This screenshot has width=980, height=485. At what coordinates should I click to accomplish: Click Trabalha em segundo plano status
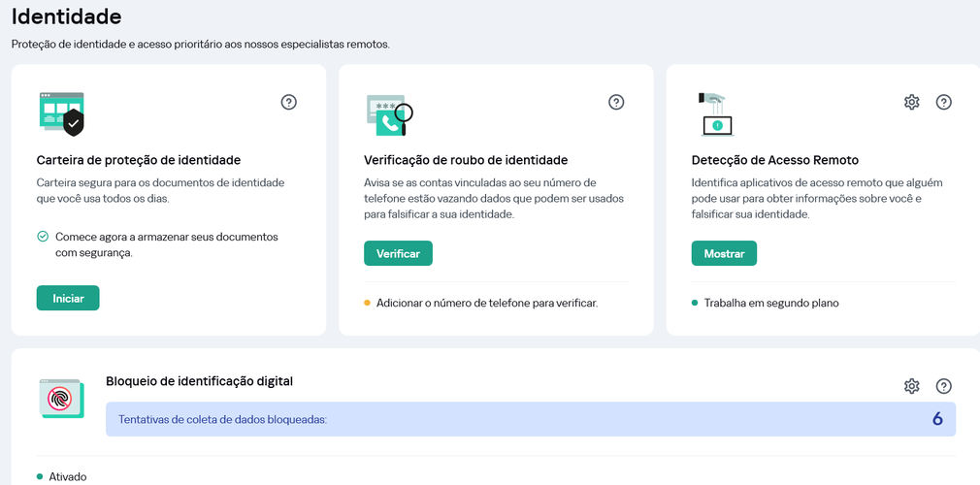(x=771, y=303)
